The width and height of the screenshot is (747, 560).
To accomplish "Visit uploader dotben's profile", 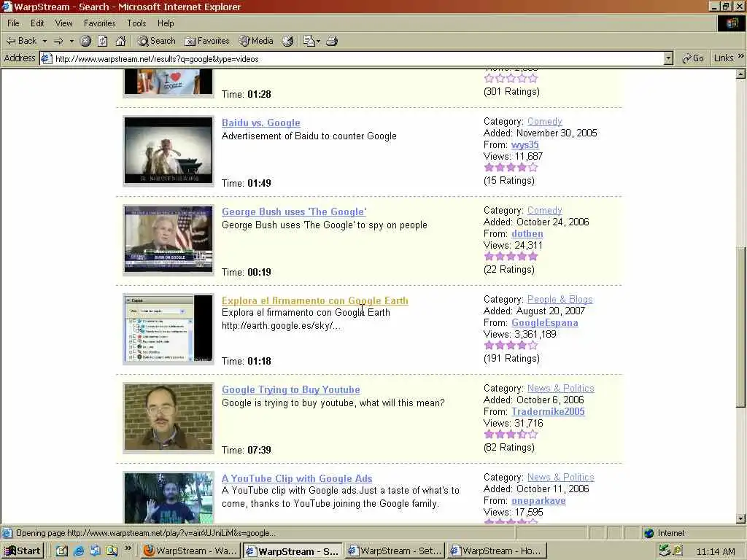I will [x=527, y=234].
